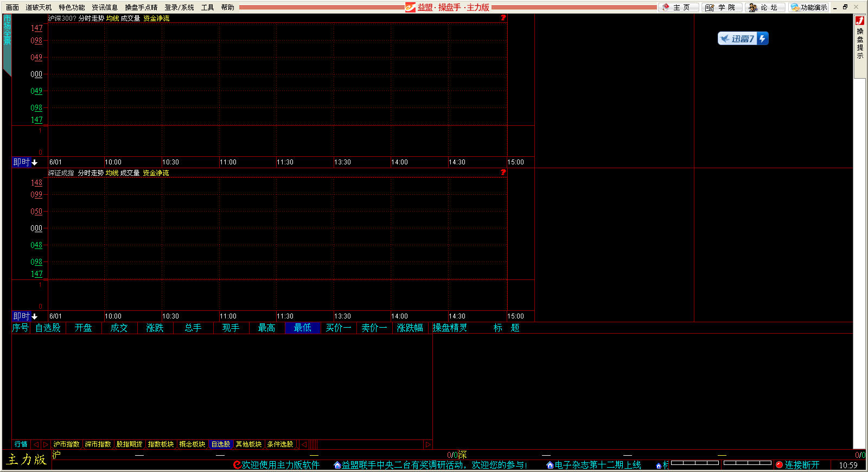Open the 特色功能 menu
Viewport: 868px width, 472px height.
(72, 8)
